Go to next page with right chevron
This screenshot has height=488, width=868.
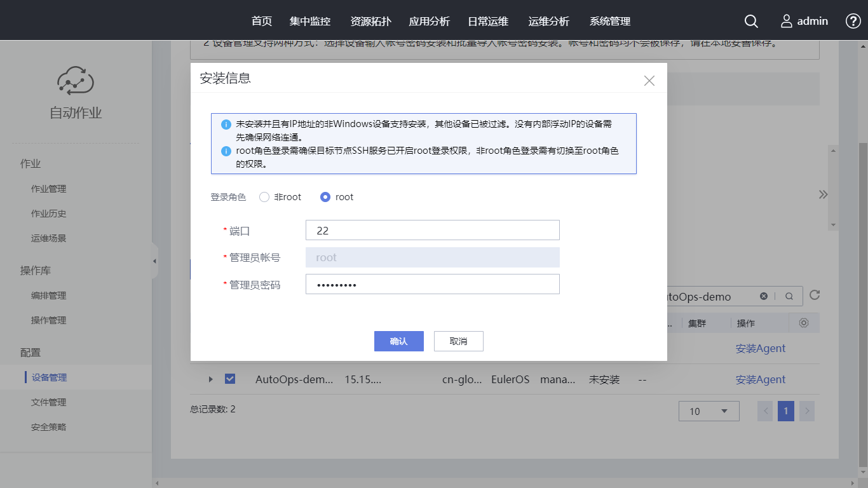(806, 411)
